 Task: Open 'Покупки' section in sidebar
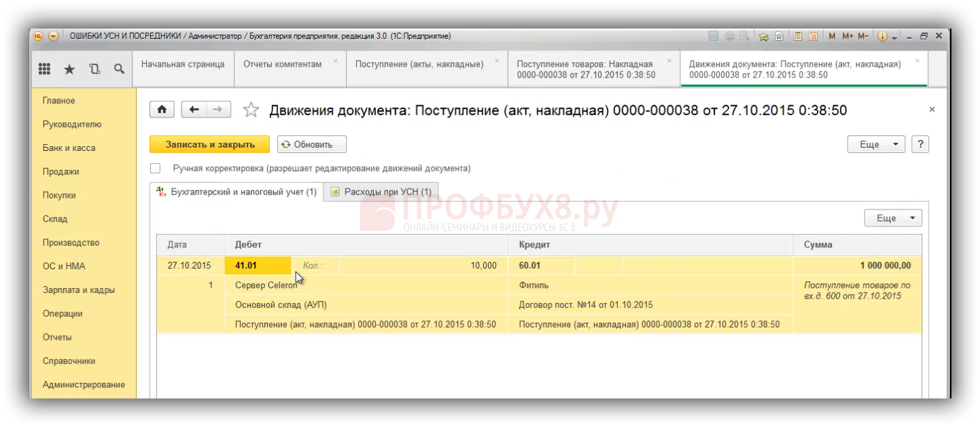pyautogui.click(x=59, y=195)
